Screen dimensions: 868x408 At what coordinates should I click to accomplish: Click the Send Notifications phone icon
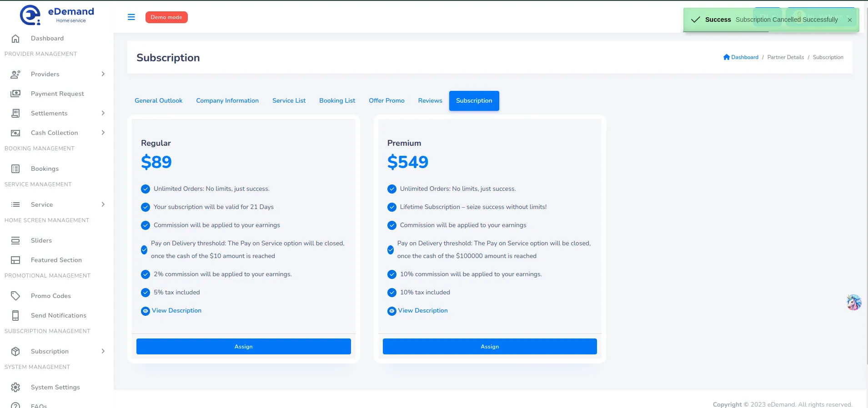(15, 315)
